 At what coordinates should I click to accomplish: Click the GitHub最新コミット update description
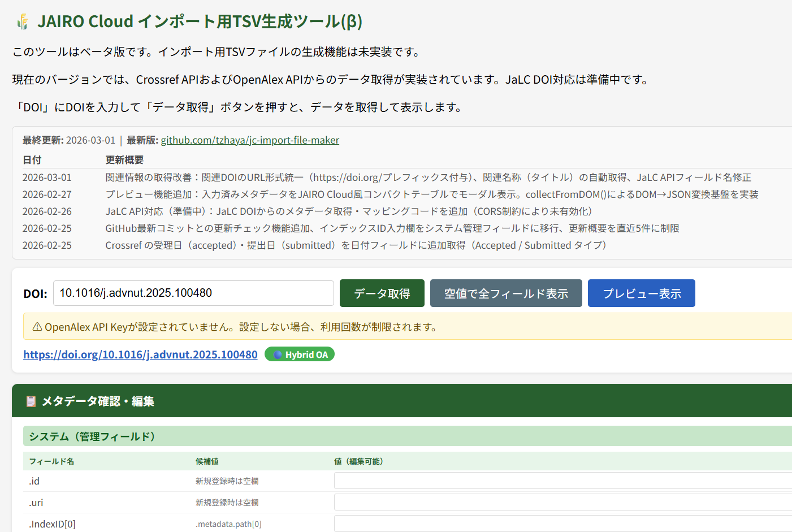tap(392, 228)
